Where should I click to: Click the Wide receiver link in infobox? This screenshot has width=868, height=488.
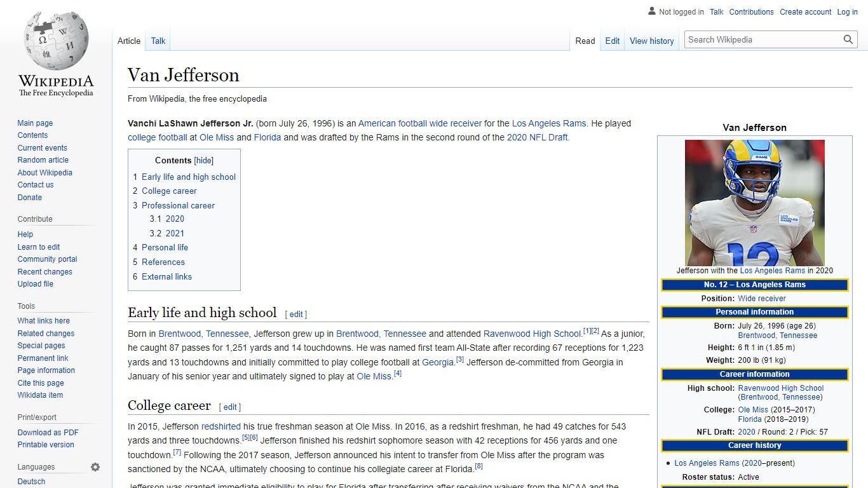[x=762, y=299]
